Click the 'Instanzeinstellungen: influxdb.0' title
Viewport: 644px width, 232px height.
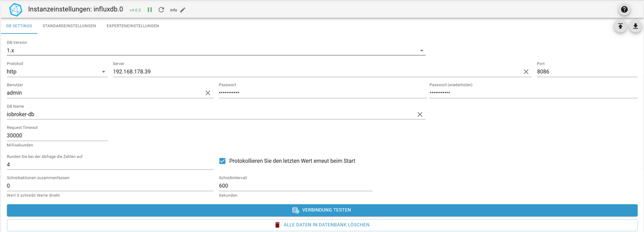76,9
